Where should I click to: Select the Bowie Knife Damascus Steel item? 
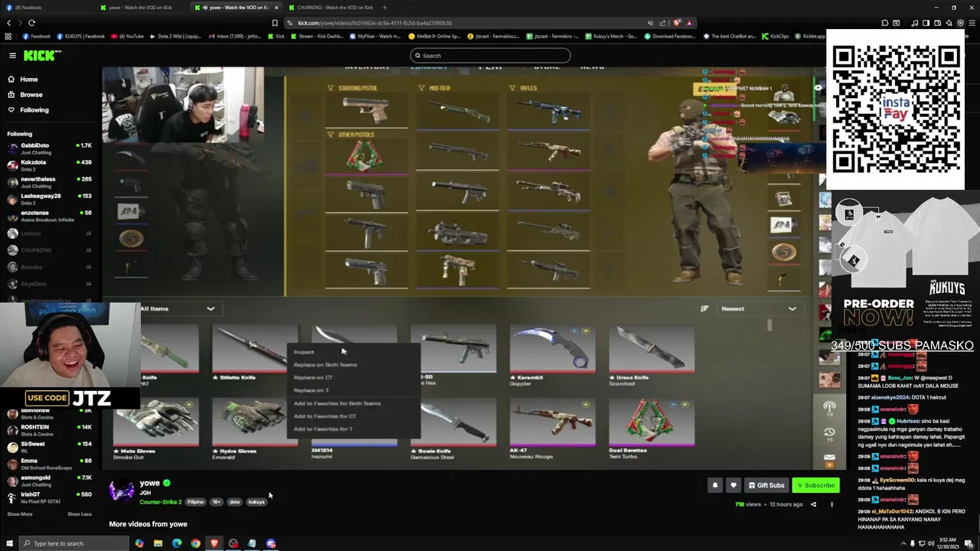click(x=453, y=428)
